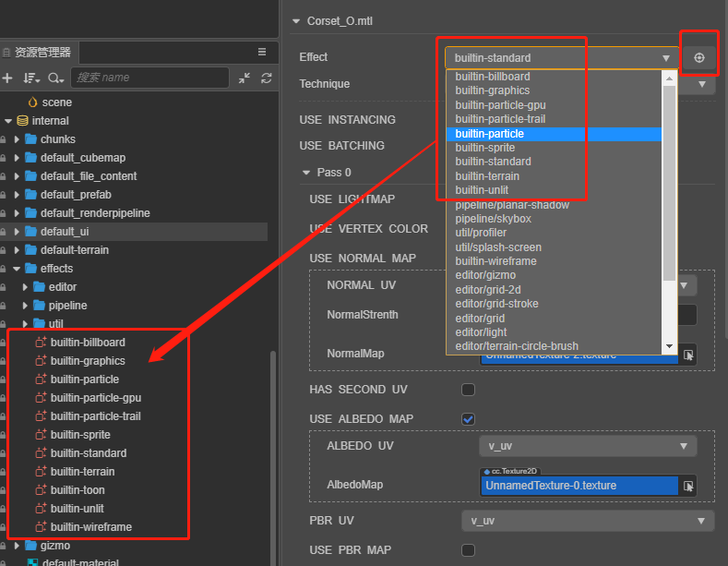Choose builtin-terrain in effect dropdown list
The image size is (728, 566).
pos(554,176)
